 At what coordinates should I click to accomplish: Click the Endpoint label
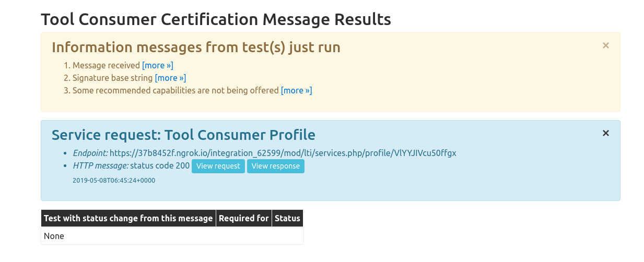click(90, 153)
